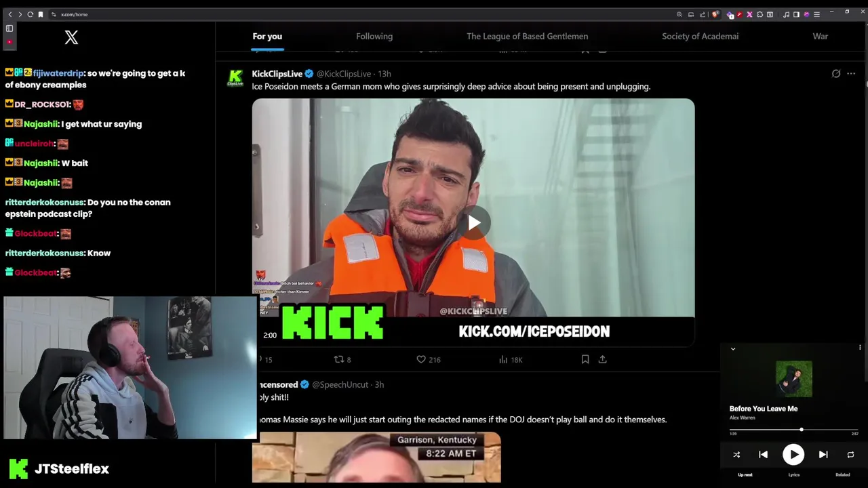Open the KickClipsLive profile avatar
The height and width of the screenshot is (488, 868).
coord(235,78)
